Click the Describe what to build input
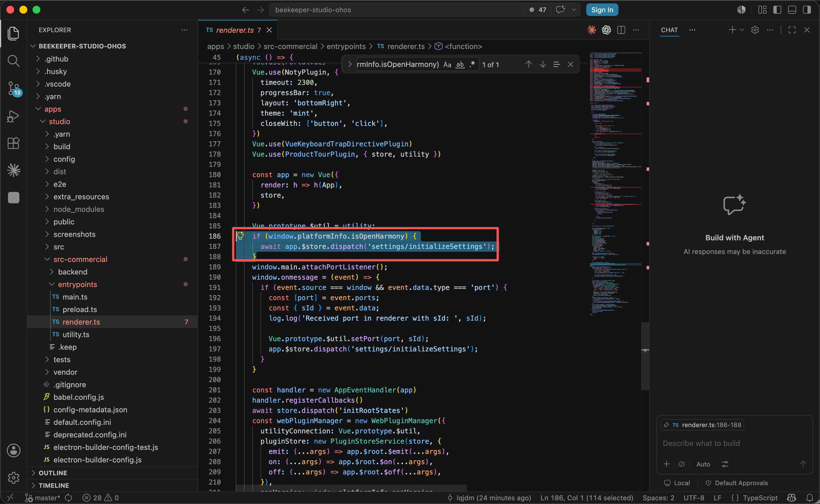 tap(734, 443)
